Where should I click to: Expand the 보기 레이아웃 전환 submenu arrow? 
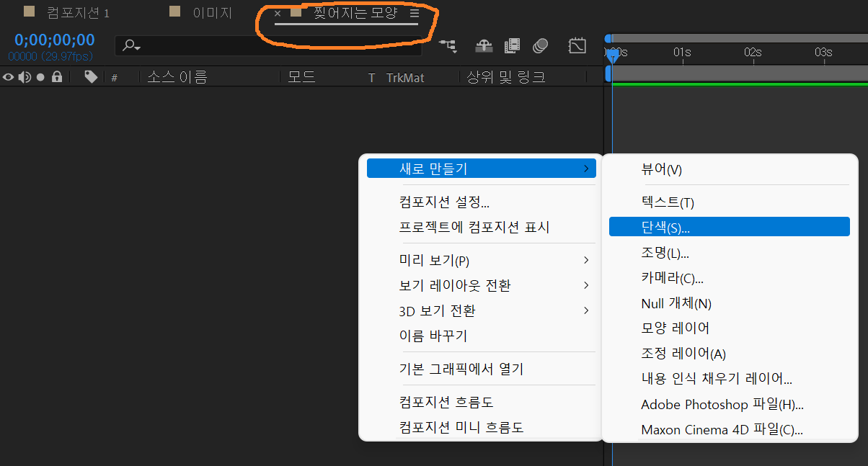(x=586, y=285)
